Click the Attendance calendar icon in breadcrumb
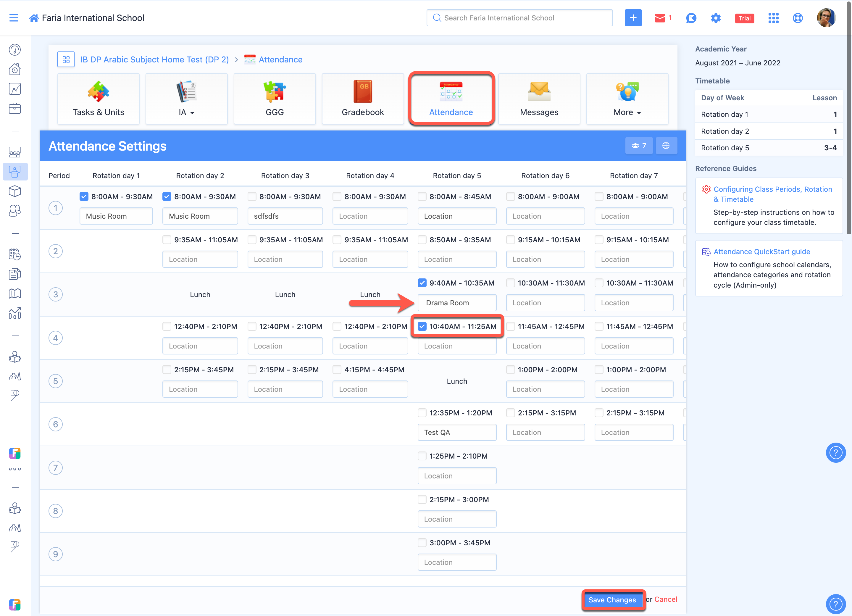 tap(250, 59)
